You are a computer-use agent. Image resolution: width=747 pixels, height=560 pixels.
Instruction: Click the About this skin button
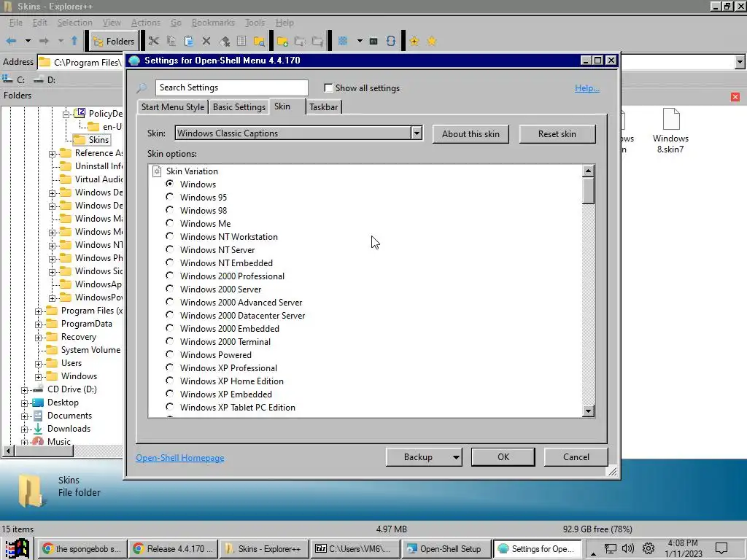471,134
